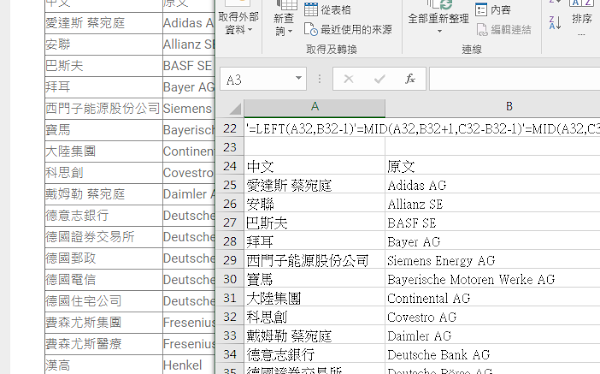Open the 新查詢 new query menu
This screenshot has width=600, height=374.
pos(284,18)
